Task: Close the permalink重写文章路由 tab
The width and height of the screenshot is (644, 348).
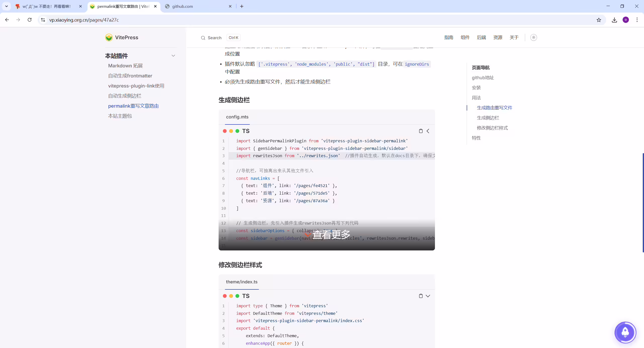Action: coord(155,6)
